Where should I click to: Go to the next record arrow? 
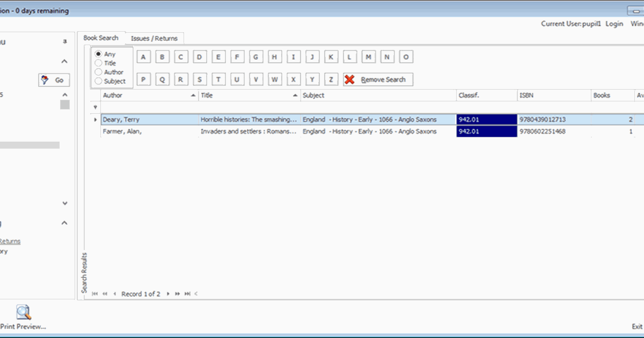168,294
